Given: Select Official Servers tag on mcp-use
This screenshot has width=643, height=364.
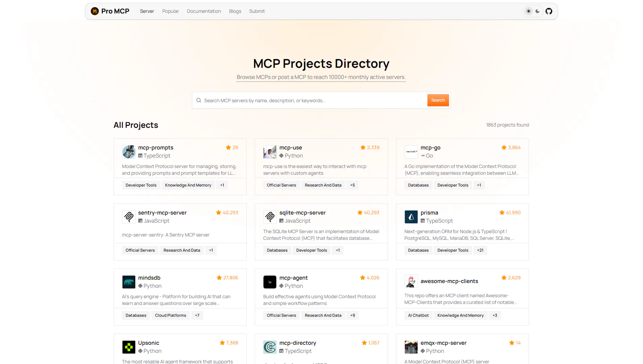Looking at the screenshot, I should 281,185.
